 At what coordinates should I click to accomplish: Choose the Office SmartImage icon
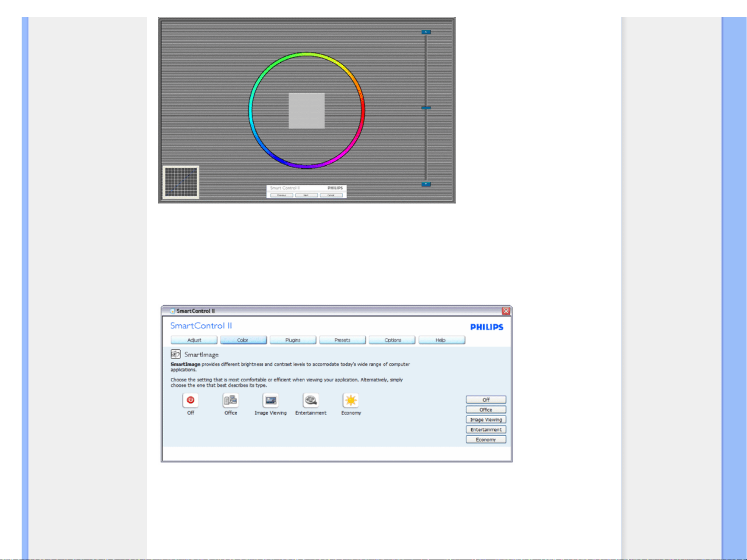tap(230, 400)
